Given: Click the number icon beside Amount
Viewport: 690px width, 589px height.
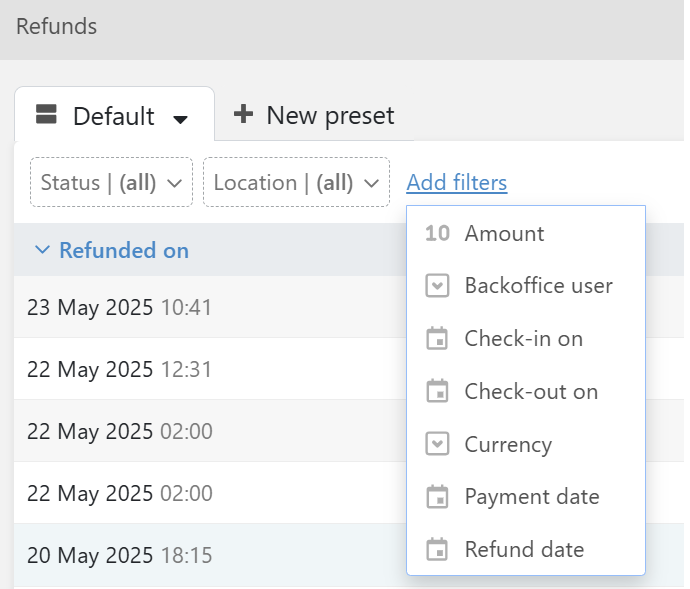Looking at the screenshot, I should 437,234.
